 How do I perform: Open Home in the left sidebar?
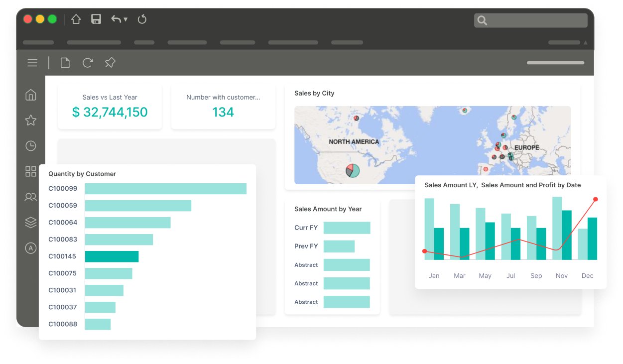click(31, 95)
